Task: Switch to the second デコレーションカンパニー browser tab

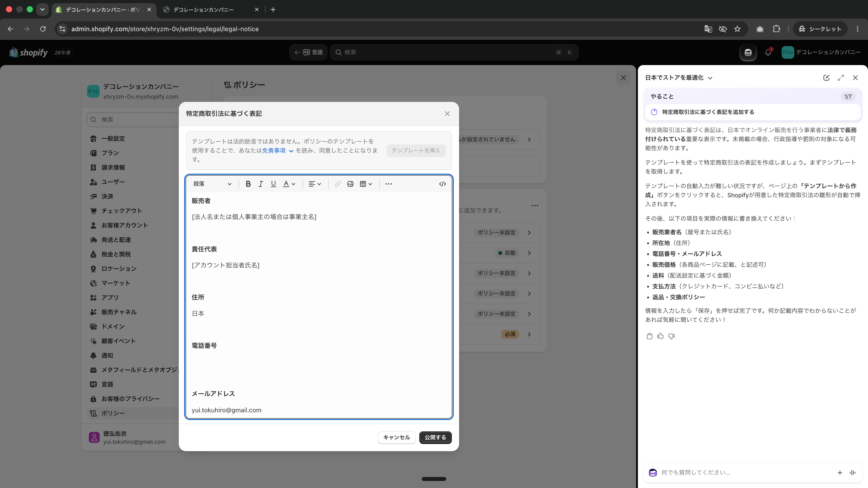Action: point(211,9)
